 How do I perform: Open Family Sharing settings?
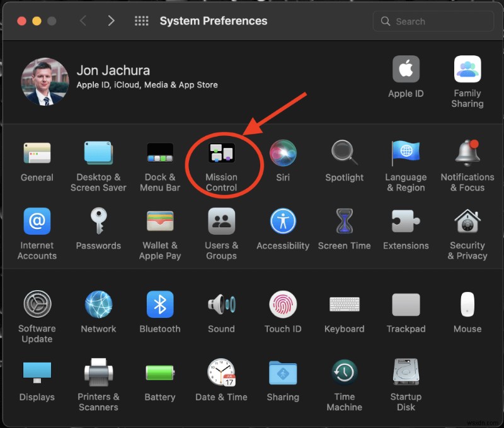[x=467, y=69]
